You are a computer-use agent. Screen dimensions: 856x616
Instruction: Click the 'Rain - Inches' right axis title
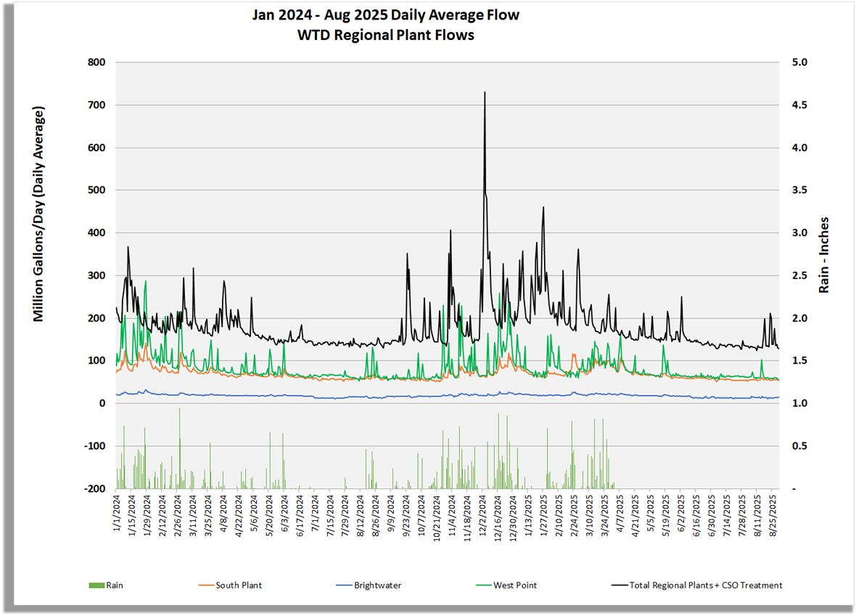pos(824,255)
